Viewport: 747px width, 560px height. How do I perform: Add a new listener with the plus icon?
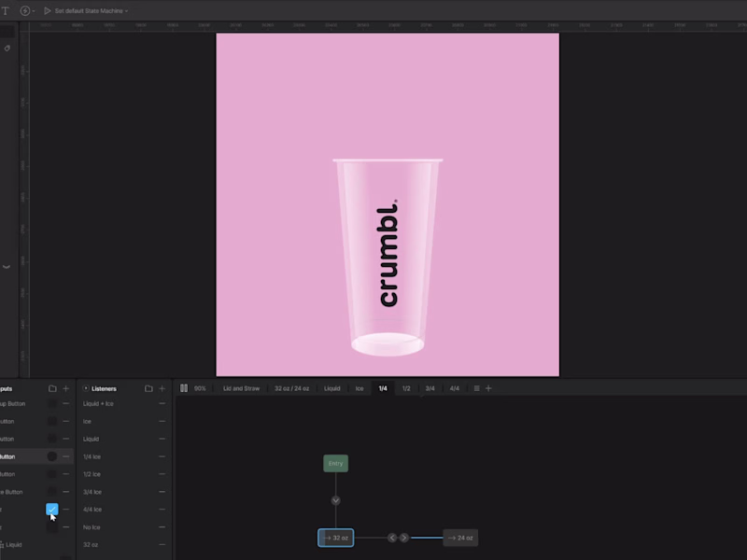(162, 388)
